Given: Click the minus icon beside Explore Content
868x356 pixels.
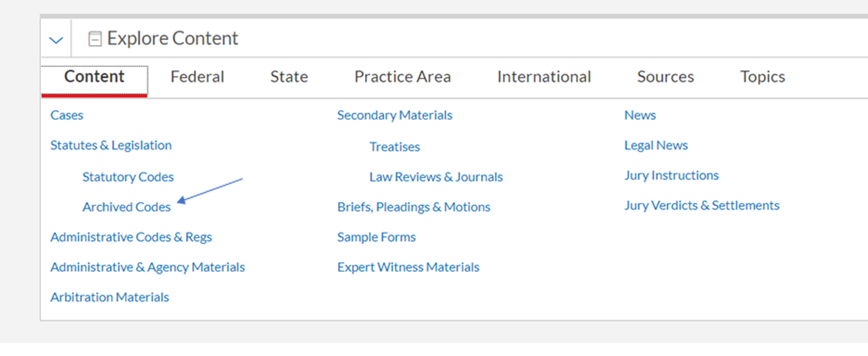Looking at the screenshot, I should [x=95, y=39].
